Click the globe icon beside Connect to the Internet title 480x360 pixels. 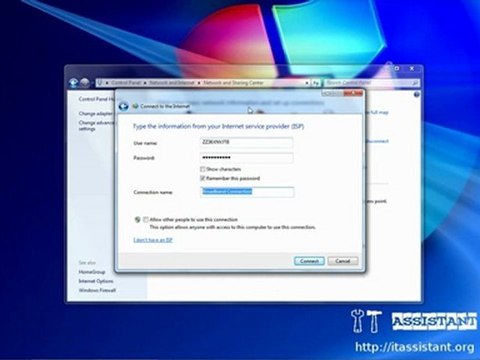[135, 106]
